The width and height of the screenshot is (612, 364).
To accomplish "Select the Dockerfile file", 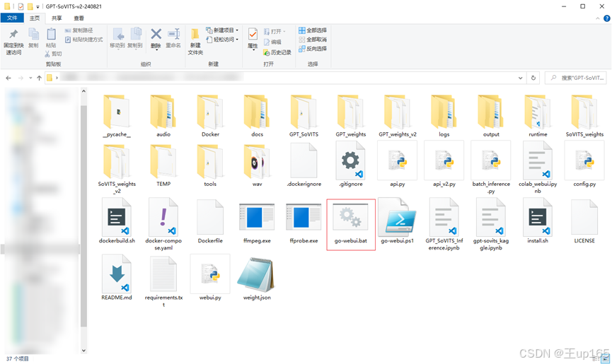I will [210, 221].
